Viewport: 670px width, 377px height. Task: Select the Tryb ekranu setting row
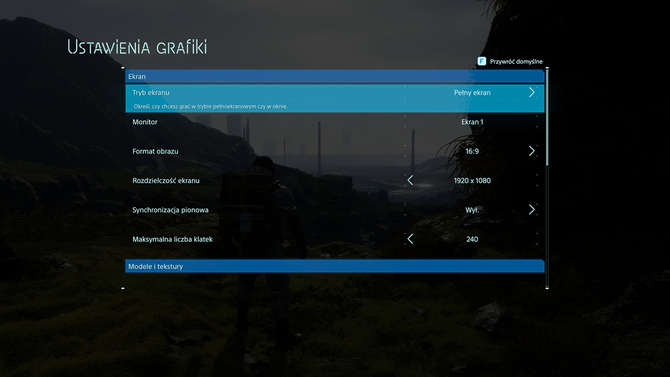point(335,98)
